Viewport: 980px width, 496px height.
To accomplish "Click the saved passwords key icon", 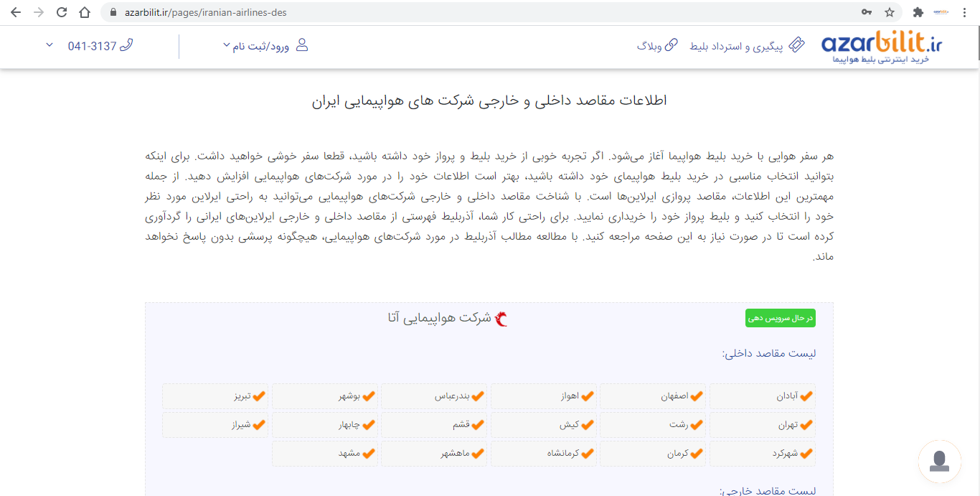I will point(867,12).
